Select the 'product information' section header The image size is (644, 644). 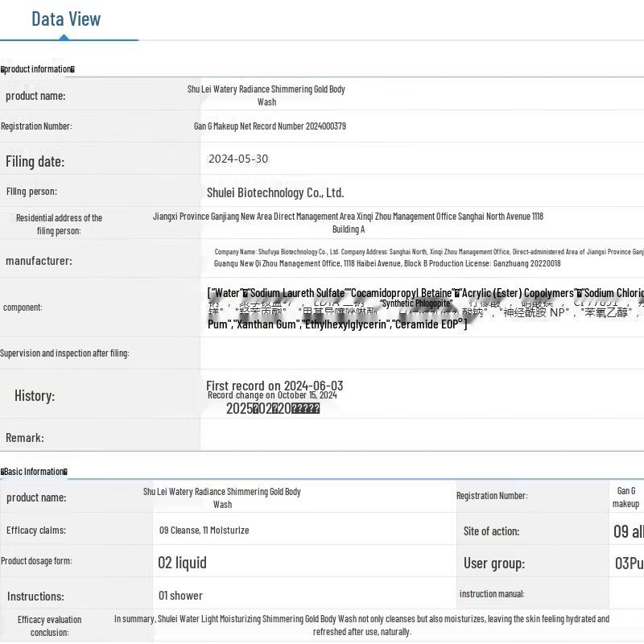pyautogui.click(x=37, y=69)
